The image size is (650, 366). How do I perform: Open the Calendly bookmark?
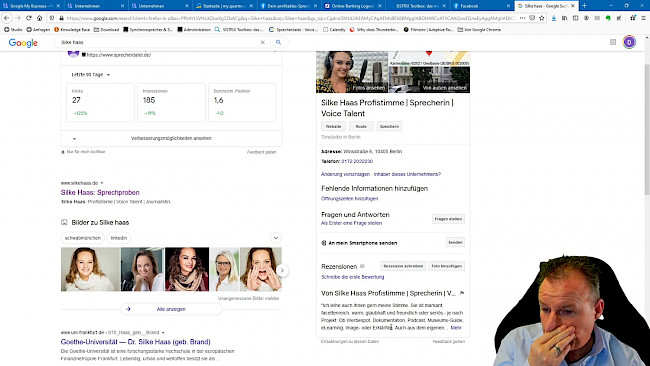(x=334, y=30)
